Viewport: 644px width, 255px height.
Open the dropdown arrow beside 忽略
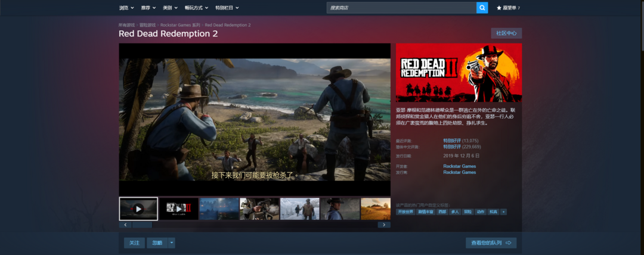pyautogui.click(x=172, y=242)
